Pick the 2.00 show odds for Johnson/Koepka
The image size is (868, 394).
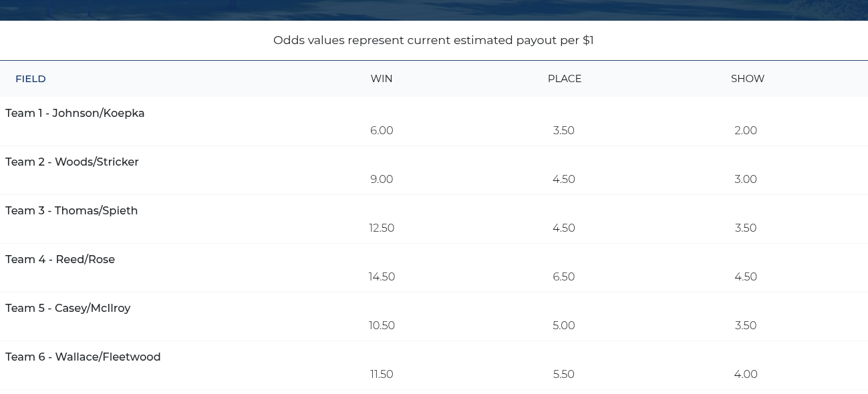tap(746, 131)
